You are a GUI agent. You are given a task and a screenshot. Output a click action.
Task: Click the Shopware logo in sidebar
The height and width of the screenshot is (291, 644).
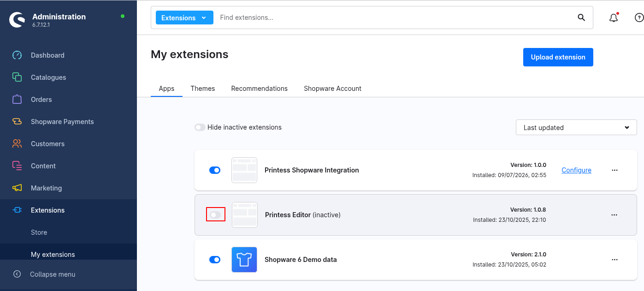[17, 20]
